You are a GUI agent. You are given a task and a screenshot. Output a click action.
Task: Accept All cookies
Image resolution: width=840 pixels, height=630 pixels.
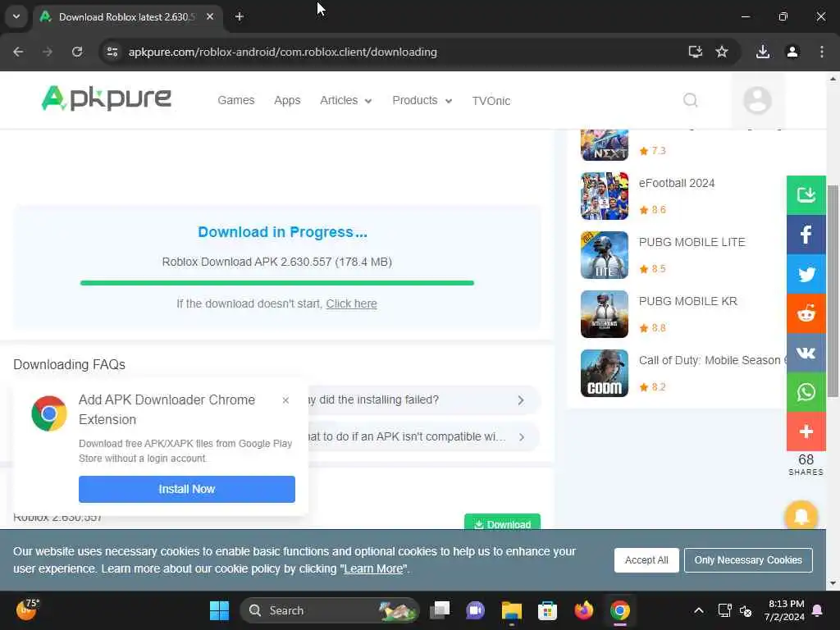click(646, 559)
